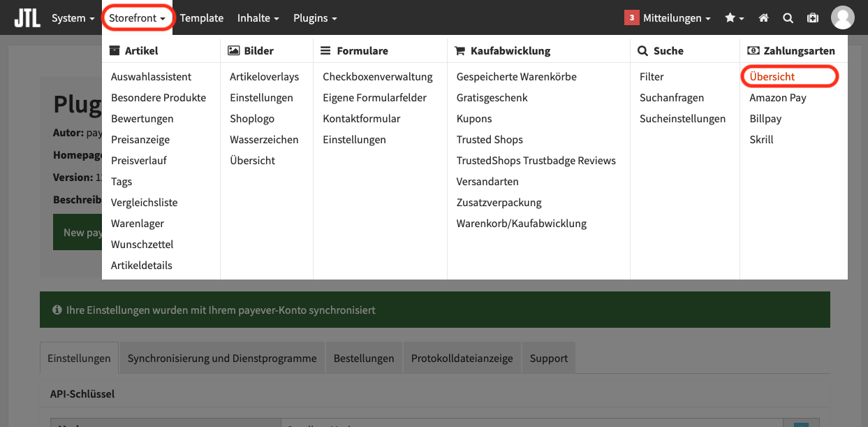Open the search magnifier icon
The height and width of the screenshot is (427, 868).
click(x=788, y=18)
